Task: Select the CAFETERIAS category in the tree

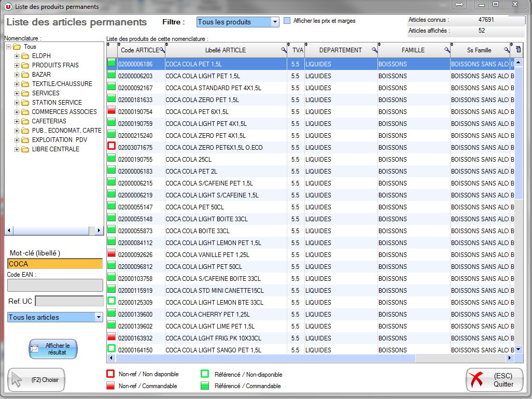Action: tap(48, 121)
